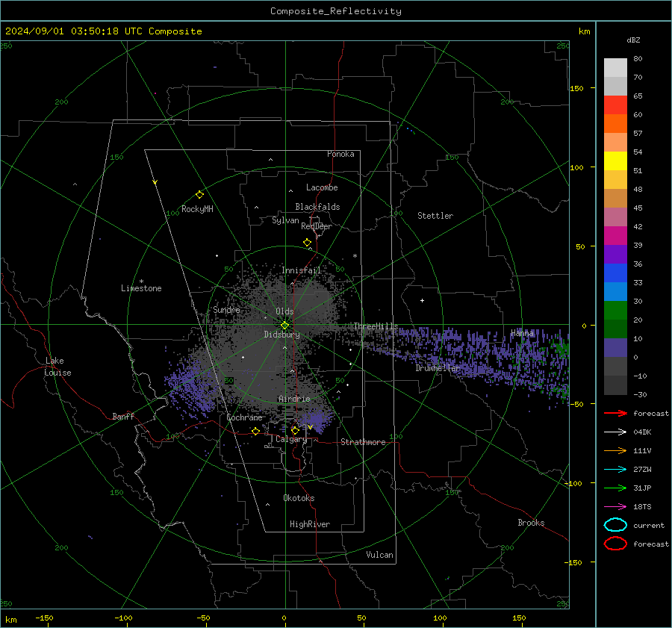Click the Limestone label
Image resolution: width=672 pixels, height=628 pixels.
141,288
